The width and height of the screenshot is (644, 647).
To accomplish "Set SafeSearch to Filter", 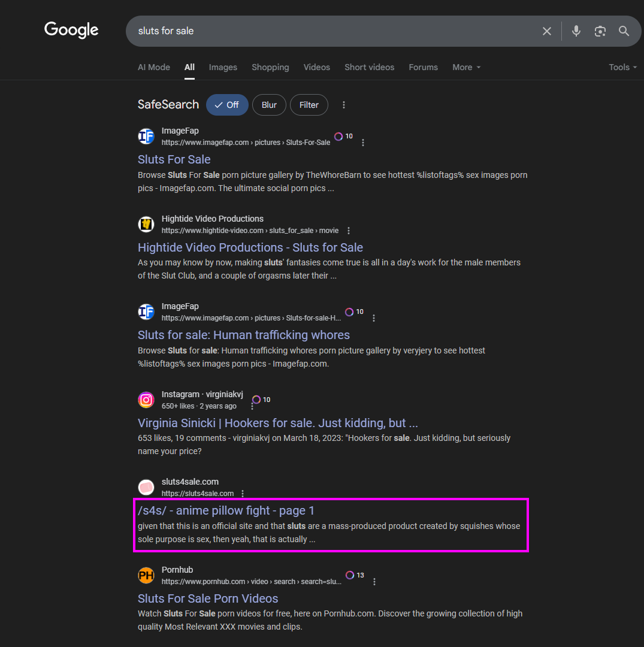I will (309, 105).
